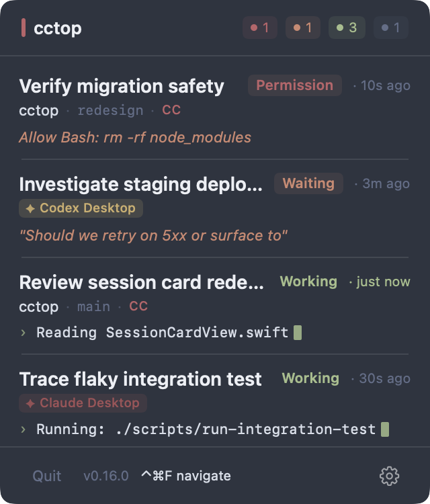Expand the Reading SessionCardView.swift chevron
The width and height of the screenshot is (430, 504).
(23, 333)
